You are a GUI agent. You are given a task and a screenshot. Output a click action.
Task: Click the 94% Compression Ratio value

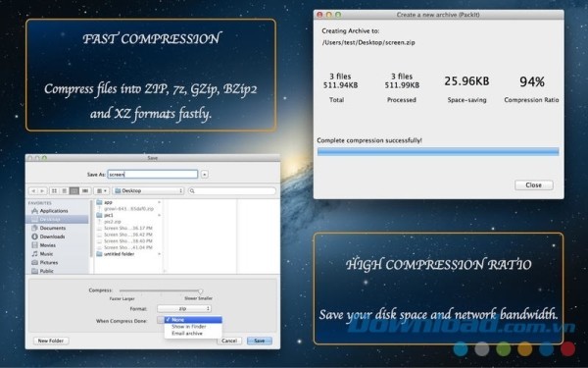[x=532, y=81]
